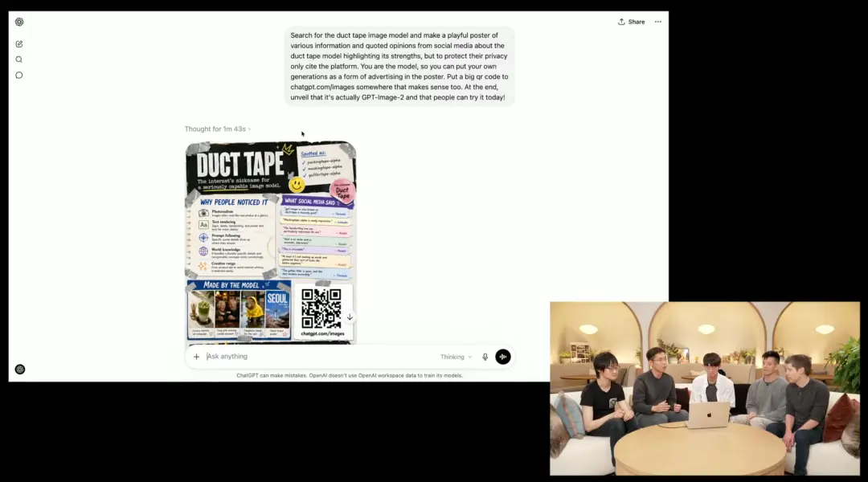
Task: Open the chats bubble icon in the sidebar
Action: [x=19, y=76]
